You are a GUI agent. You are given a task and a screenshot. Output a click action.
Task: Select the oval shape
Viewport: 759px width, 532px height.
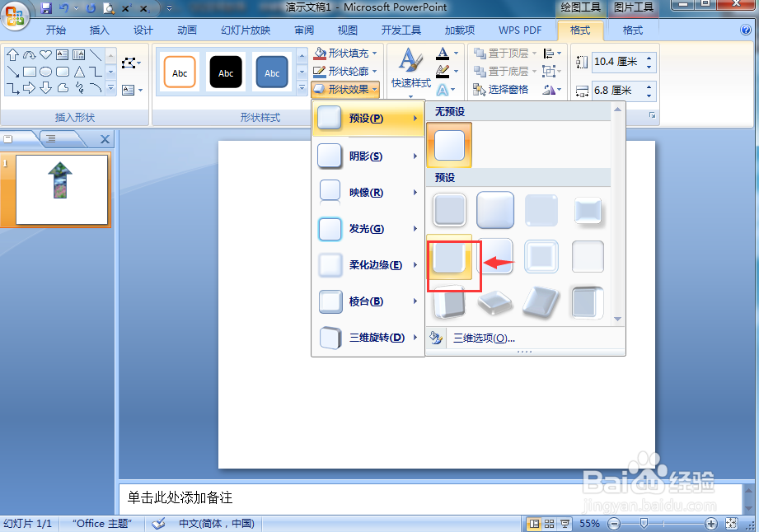[45, 72]
